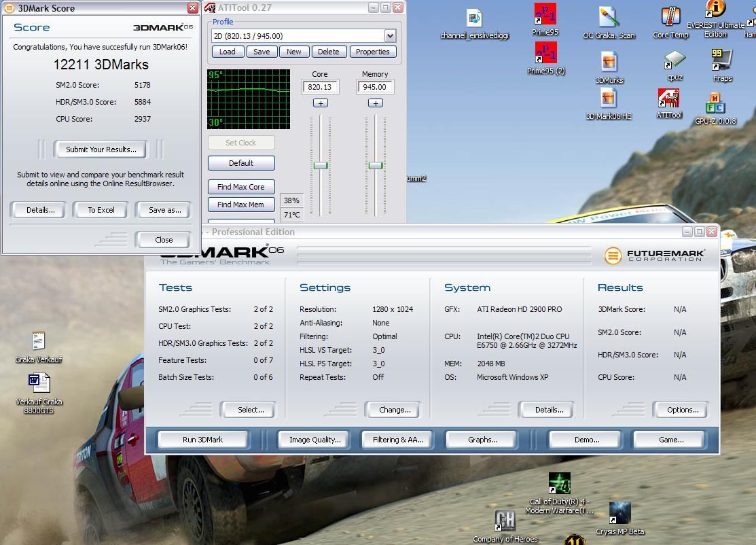
Task: Click the 1280 x 1024 resolution value
Action: coord(393,309)
